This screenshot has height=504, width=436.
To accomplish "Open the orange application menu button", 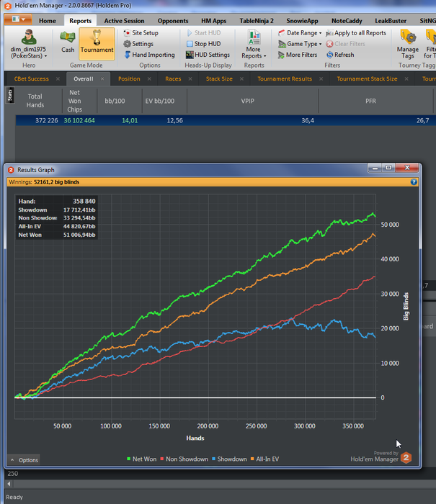I will point(18,19).
